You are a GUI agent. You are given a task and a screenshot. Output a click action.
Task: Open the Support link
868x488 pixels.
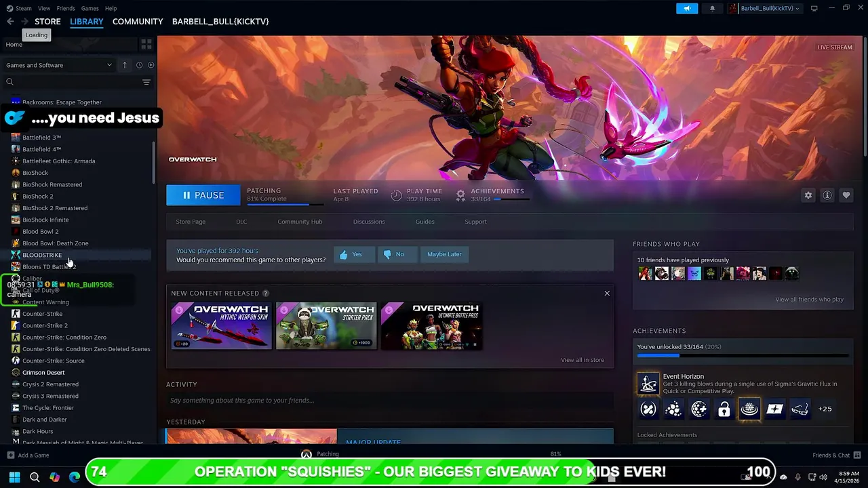[475, 222]
